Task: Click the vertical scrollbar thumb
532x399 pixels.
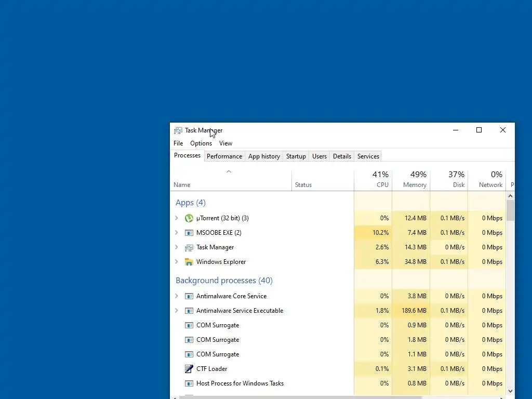Action: [x=510, y=210]
